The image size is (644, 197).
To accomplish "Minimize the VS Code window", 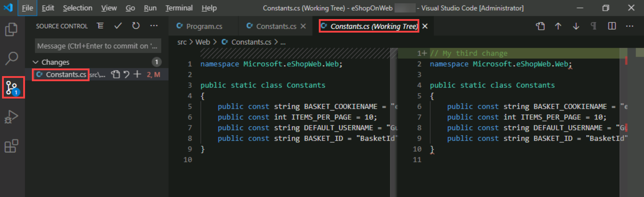I will tap(580, 8).
